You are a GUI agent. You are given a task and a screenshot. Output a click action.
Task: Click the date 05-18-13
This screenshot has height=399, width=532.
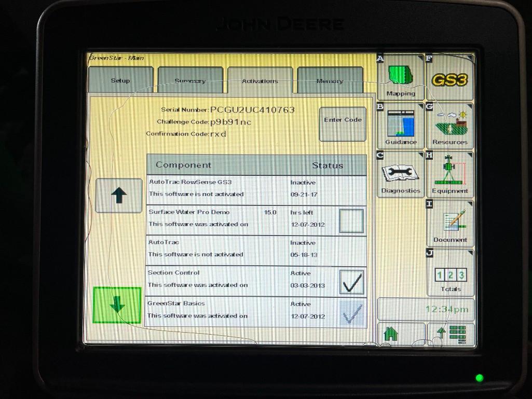coord(304,255)
